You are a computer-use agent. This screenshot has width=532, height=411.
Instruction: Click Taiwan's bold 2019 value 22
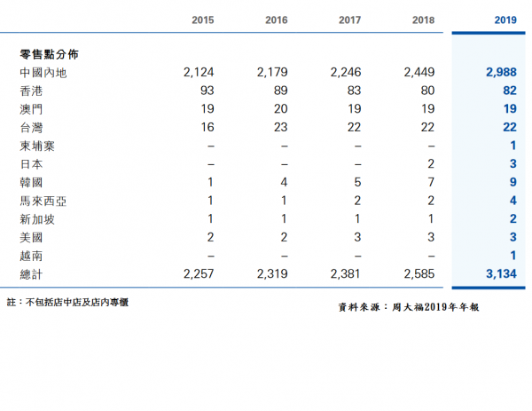point(510,127)
